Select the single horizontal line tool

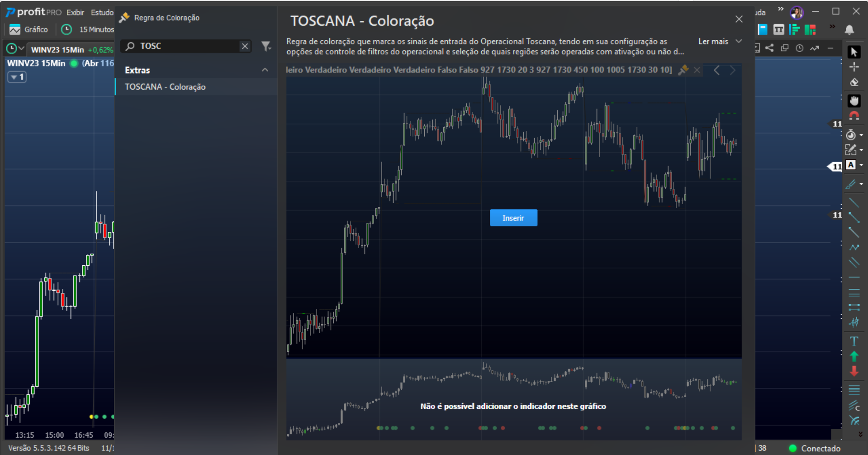854,277
